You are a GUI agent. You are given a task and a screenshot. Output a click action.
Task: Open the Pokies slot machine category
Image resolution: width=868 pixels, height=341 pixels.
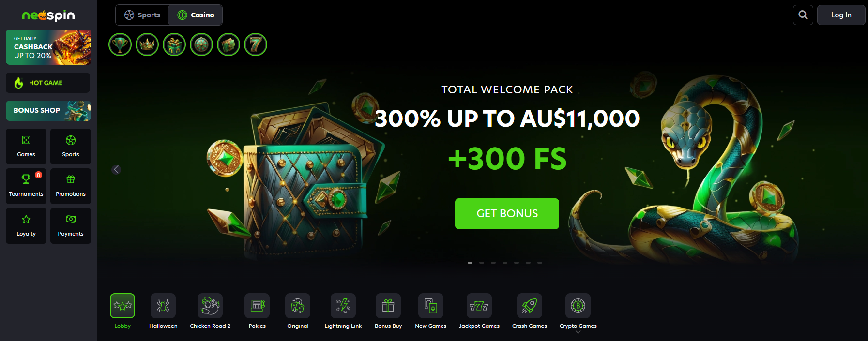point(257,306)
